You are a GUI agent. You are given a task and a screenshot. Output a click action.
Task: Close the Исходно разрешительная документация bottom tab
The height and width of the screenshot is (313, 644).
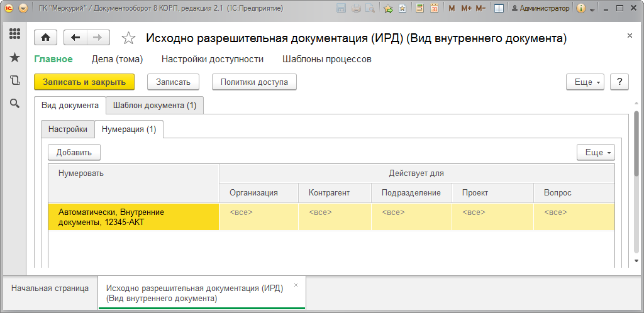pos(296,285)
